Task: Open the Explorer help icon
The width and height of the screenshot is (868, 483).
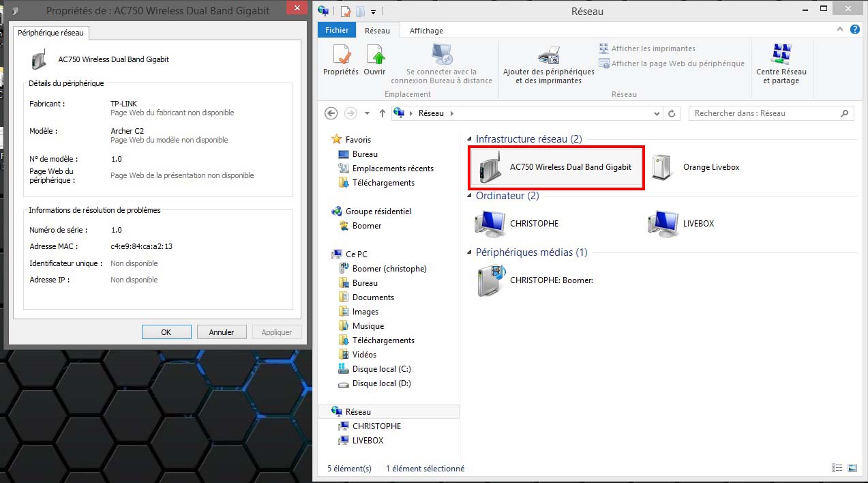Action: [856, 30]
